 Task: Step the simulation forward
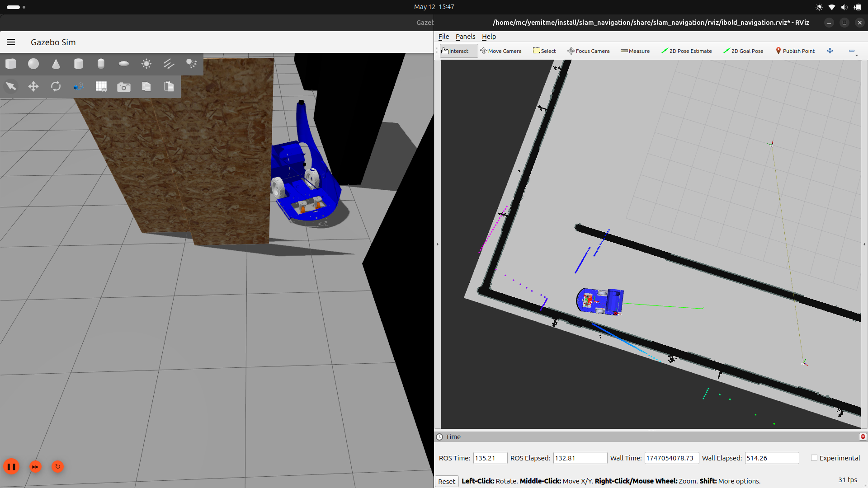point(35,466)
